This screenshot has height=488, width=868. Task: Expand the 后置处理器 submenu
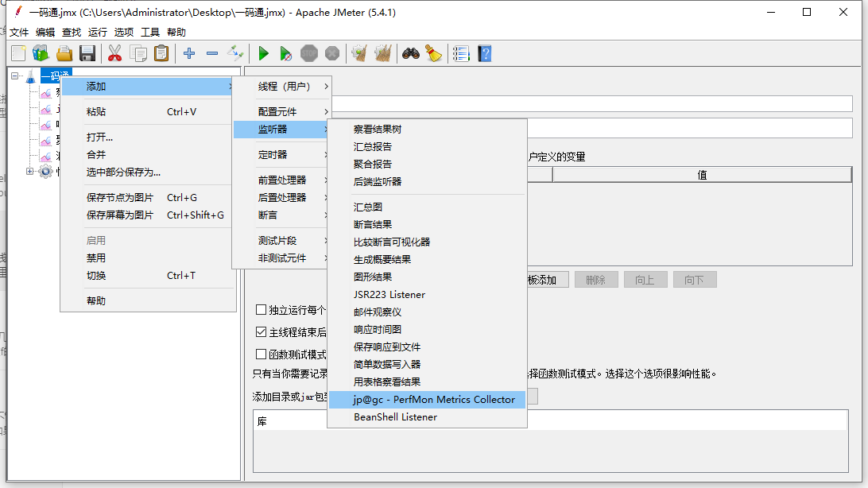coord(281,198)
